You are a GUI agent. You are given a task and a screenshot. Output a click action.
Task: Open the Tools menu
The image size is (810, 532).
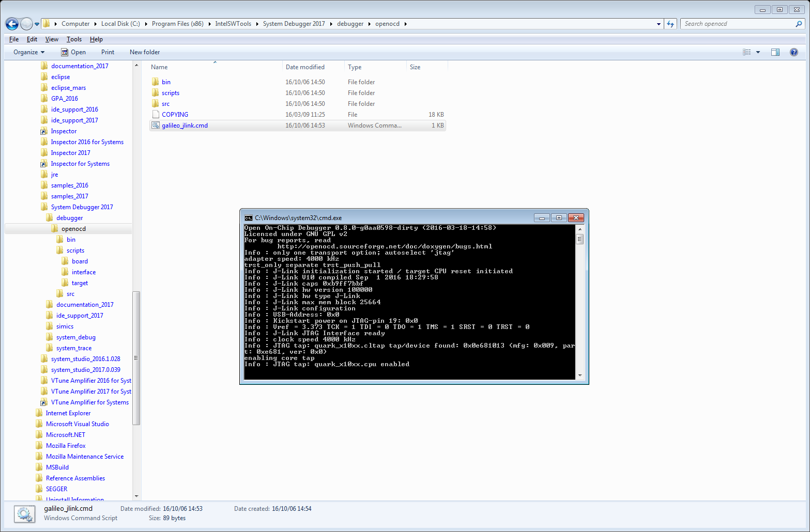pyautogui.click(x=74, y=39)
